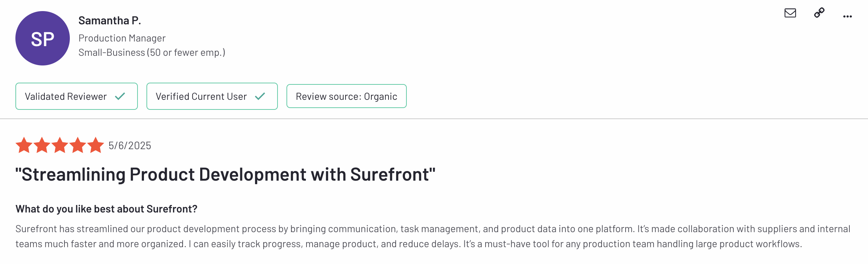The image size is (868, 264).
Task: Click the review date 5/6/2025
Action: [130, 146]
